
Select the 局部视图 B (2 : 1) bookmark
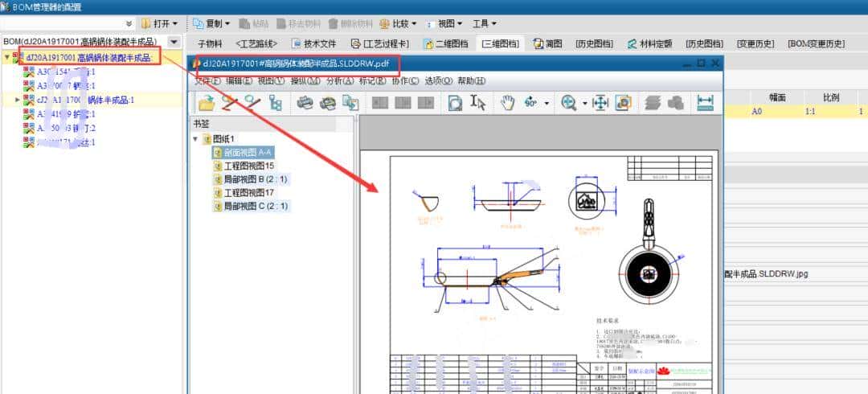coord(250,179)
